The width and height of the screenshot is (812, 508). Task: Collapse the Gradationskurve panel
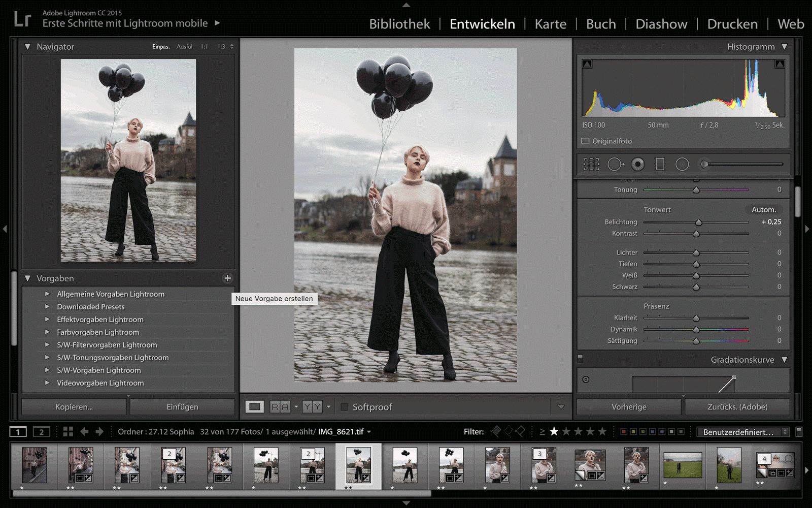click(785, 360)
